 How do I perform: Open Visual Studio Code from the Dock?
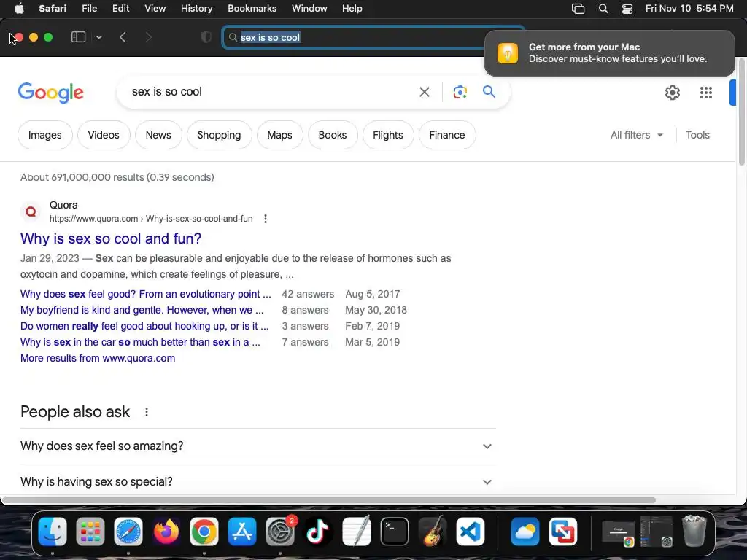click(471, 532)
